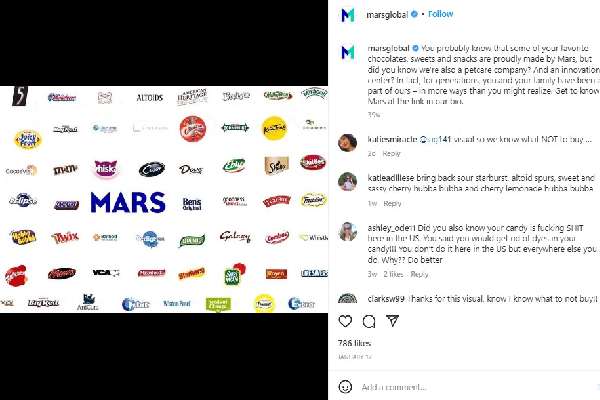The width and height of the screenshot is (600, 400).
Task: Open the emoji picker in comment box
Action: (x=346, y=386)
